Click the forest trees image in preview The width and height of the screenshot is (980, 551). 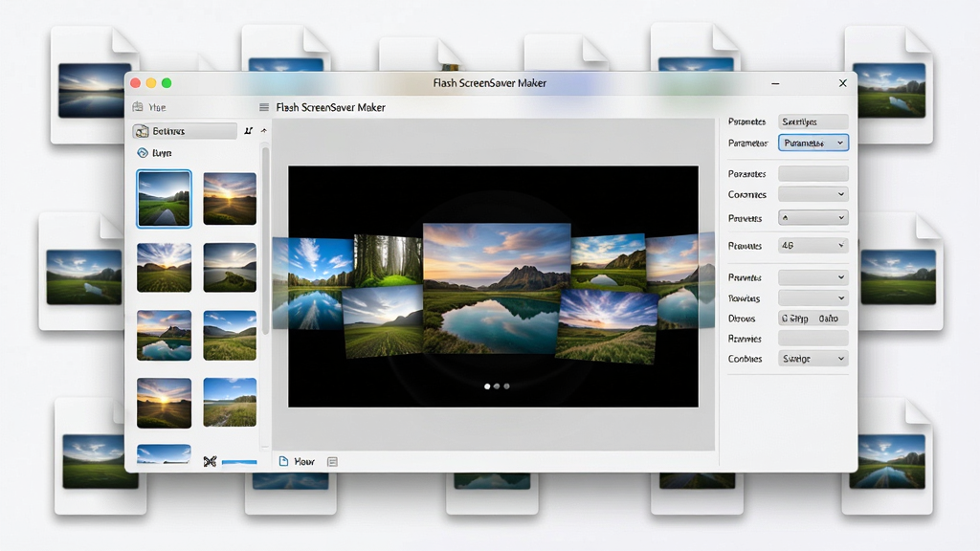tap(389, 260)
